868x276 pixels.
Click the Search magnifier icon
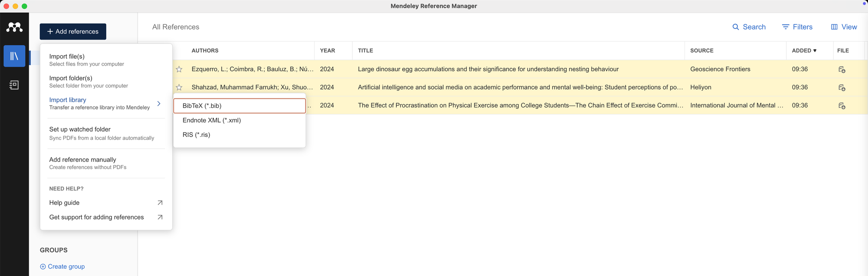point(736,27)
